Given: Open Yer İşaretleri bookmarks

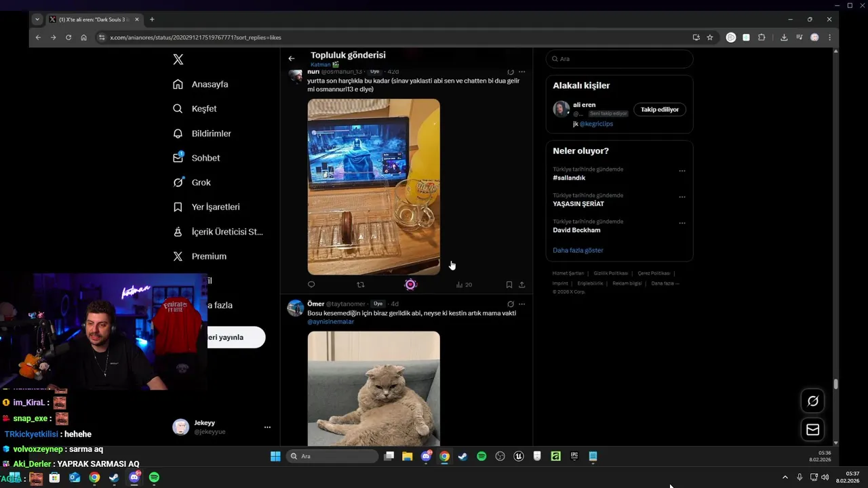Looking at the screenshot, I should coord(206,207).
